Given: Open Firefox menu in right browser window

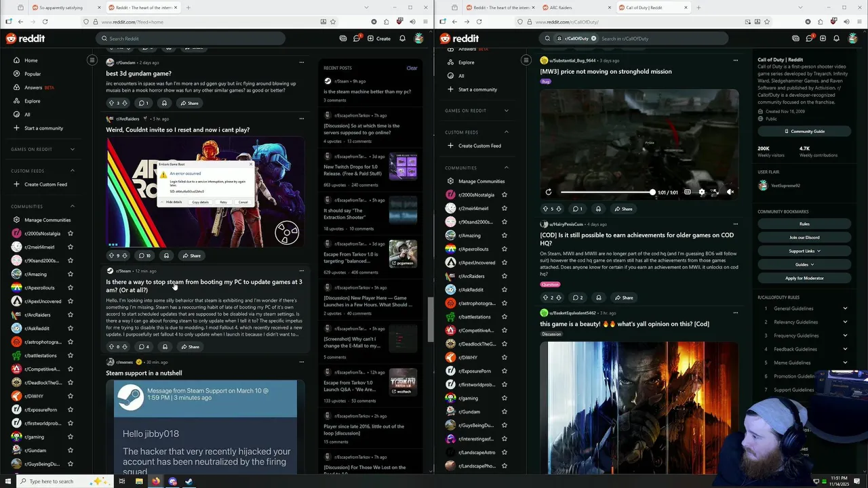Looking at the screenshot, I should click(860, 22).
